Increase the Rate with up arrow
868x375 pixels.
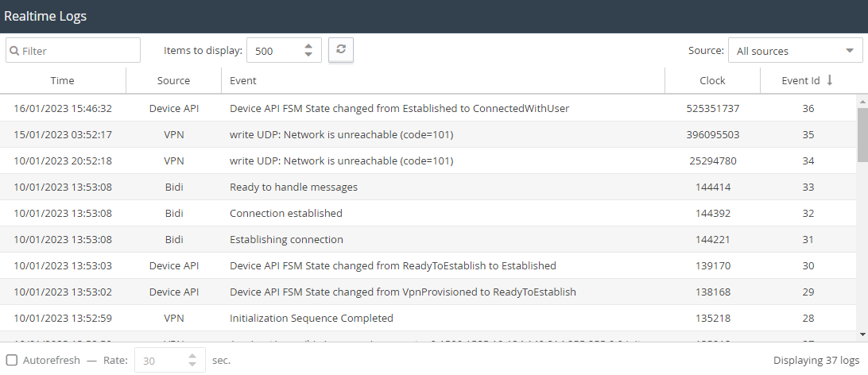tap(192, 356)
